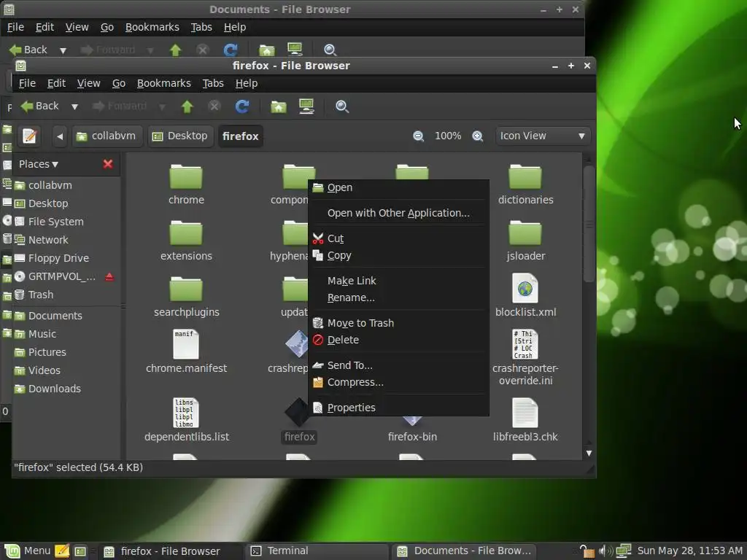Go to Desktop path button

(180, 136)
